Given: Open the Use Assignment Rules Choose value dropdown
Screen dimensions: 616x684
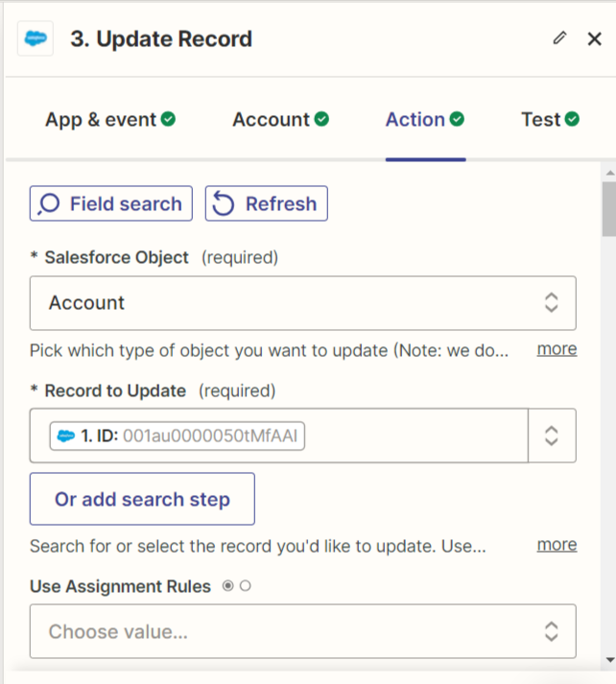Looking at the screenshot, I should pos(303,631).
